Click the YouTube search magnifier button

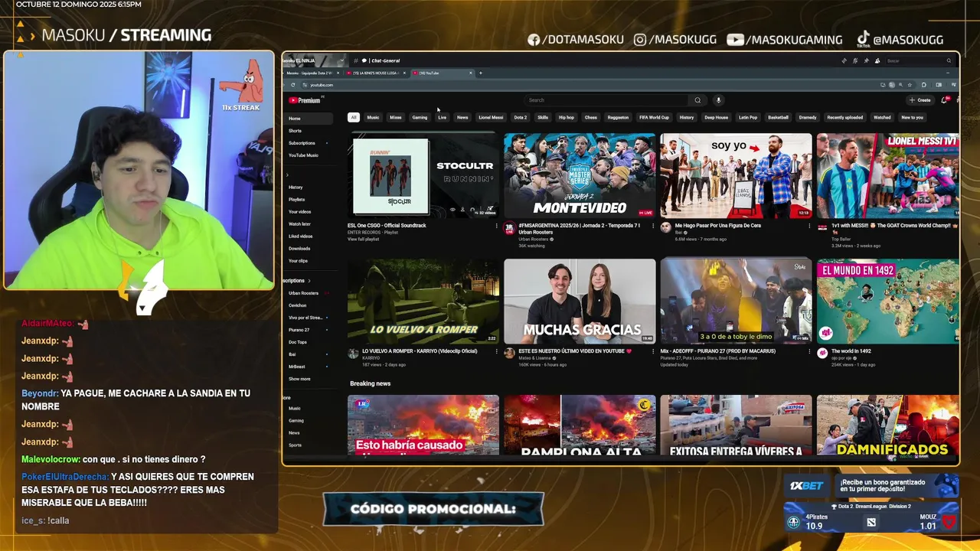click(x=697, y=100)
